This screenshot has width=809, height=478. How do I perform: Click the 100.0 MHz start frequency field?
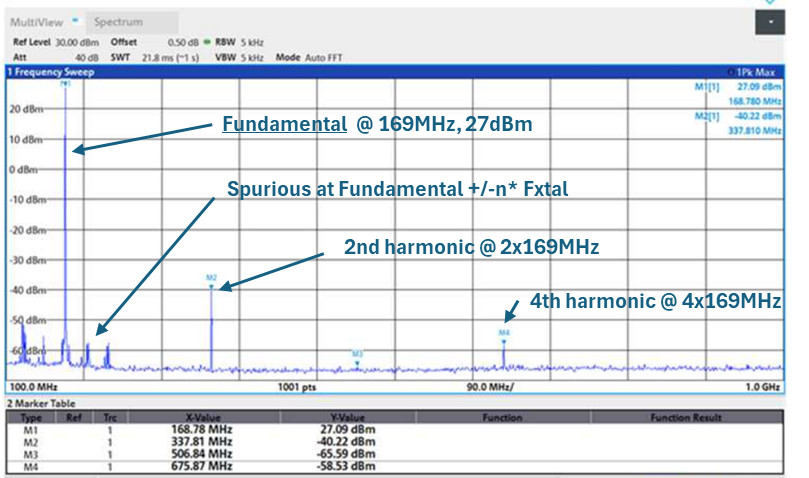click(32, 386)
